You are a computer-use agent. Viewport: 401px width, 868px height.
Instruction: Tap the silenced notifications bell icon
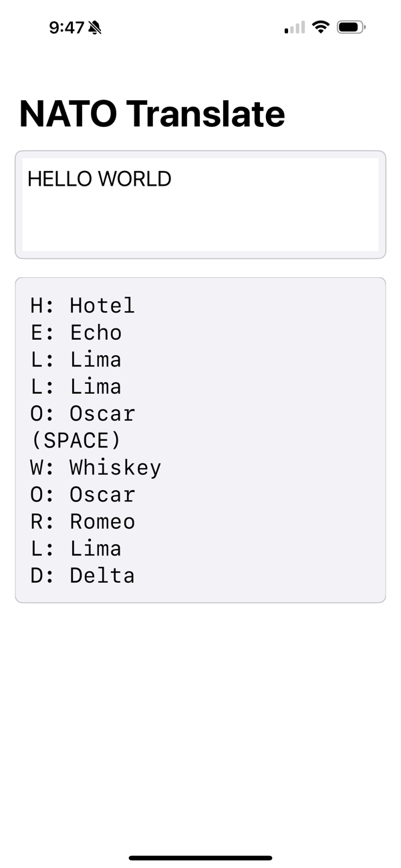click(x=94, y=27)
